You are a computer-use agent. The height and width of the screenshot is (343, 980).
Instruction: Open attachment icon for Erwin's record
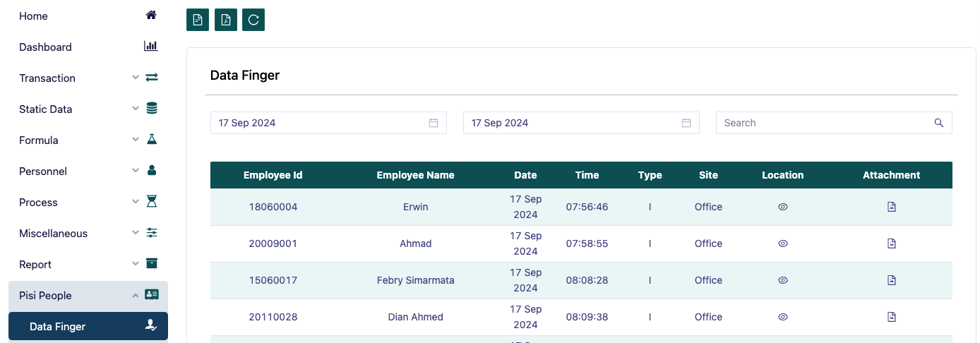tap(891, 207)
